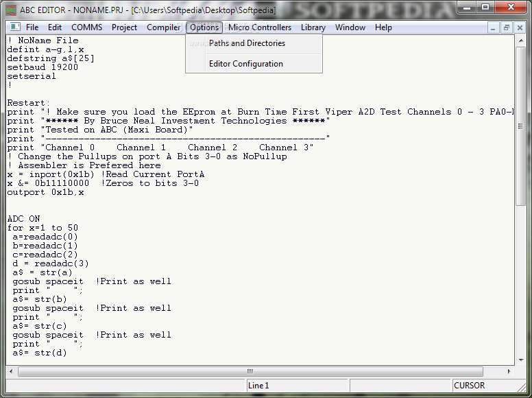Screen dimensions: 532x398
Task: Click the 'defint a-g,l,x' line
Action: [45, 49]
